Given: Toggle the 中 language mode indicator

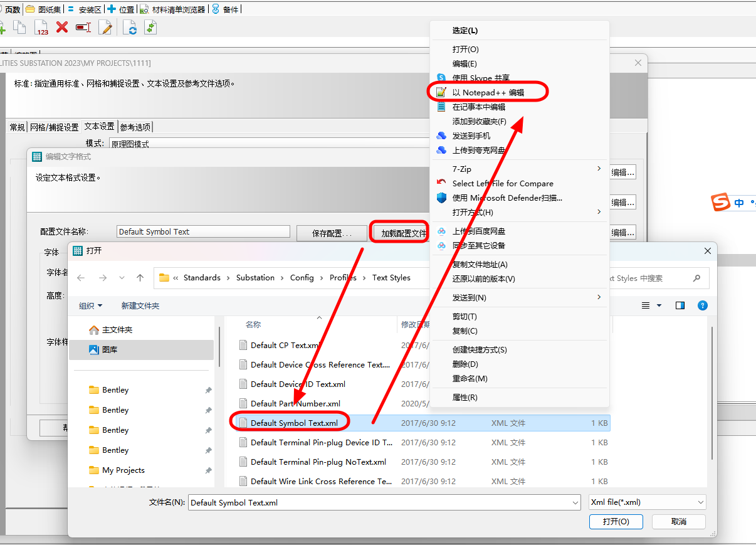Looking at the screenshot, I should tap(739, 203).
